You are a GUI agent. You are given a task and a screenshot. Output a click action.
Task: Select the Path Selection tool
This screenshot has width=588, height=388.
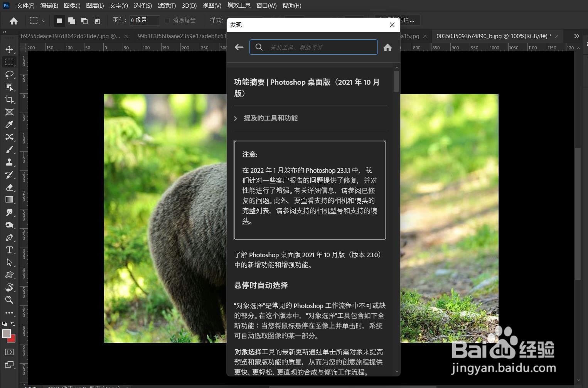tap(9, 262)
